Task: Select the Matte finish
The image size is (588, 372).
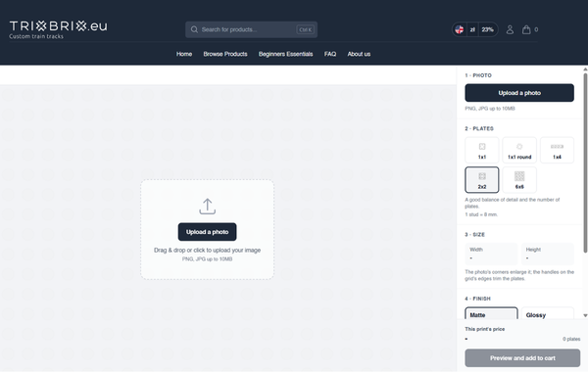Action: point(491,313)
